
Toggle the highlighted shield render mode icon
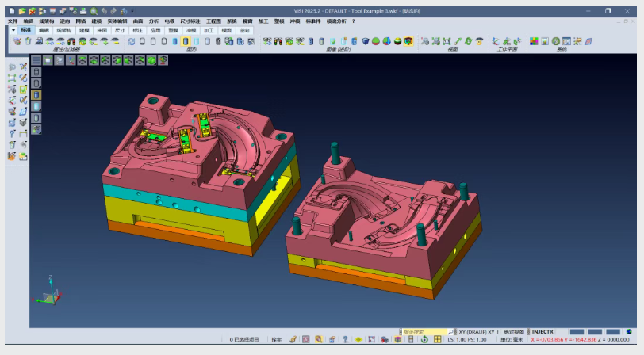tap(408, 40)
